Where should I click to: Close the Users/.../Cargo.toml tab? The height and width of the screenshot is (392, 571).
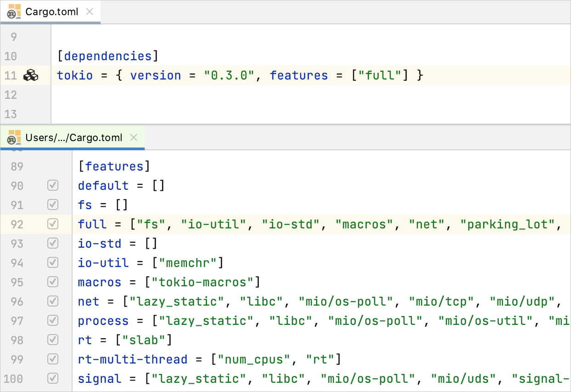pos(134,137)
